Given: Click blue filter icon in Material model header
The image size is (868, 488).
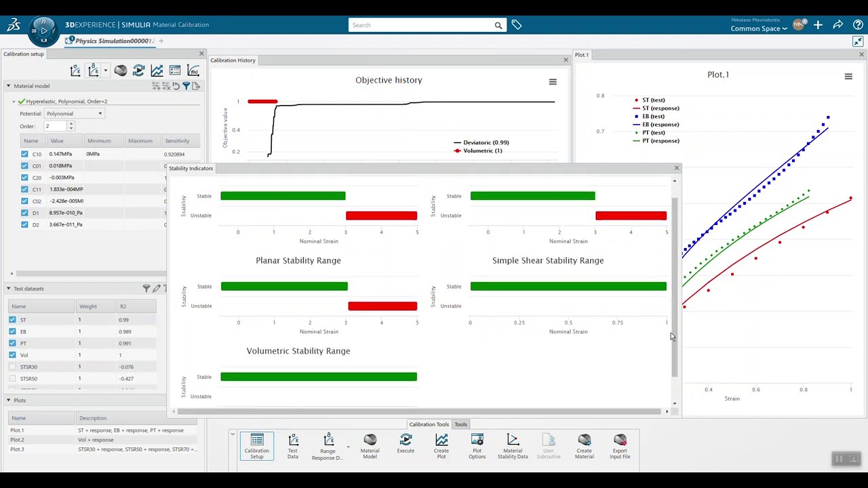Looking at the screenshot, I should [x=186, y=86].
